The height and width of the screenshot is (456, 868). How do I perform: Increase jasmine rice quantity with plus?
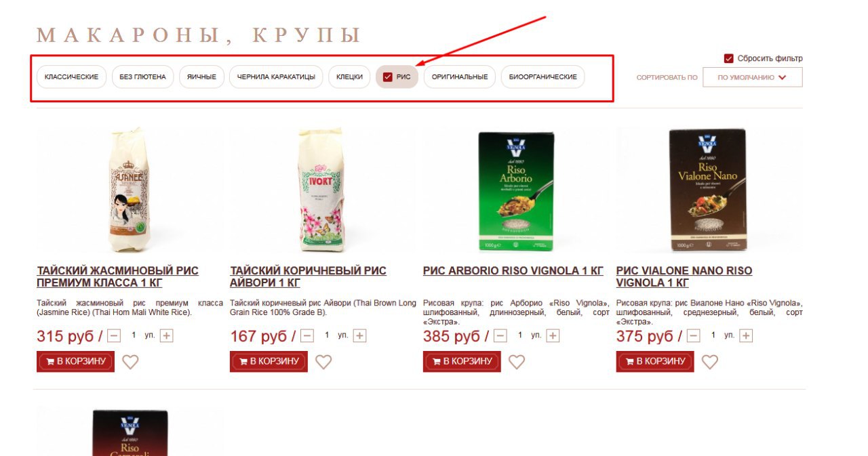click(x=167, y=335)
